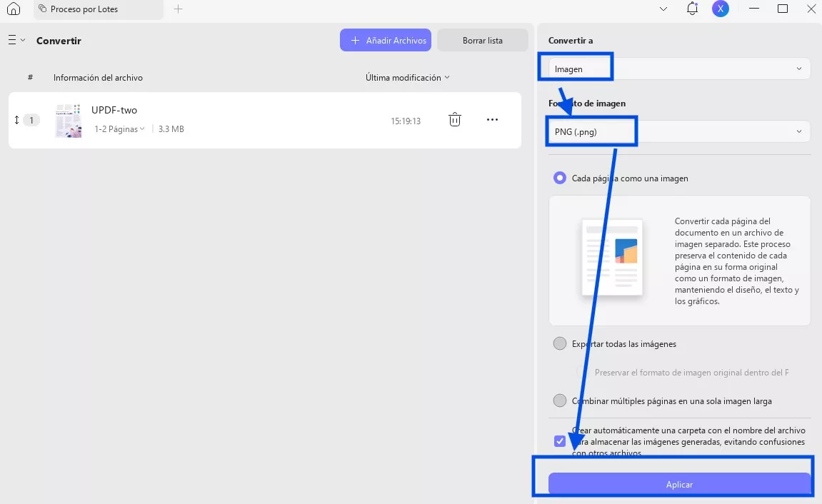Screen dimensions: 822x504
Task: Sort by Última modificación
Action: (x=407, y=78)
